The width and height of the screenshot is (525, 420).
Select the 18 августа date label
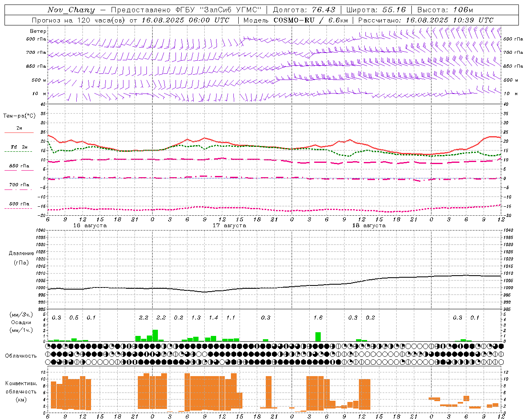pos(369,226)
